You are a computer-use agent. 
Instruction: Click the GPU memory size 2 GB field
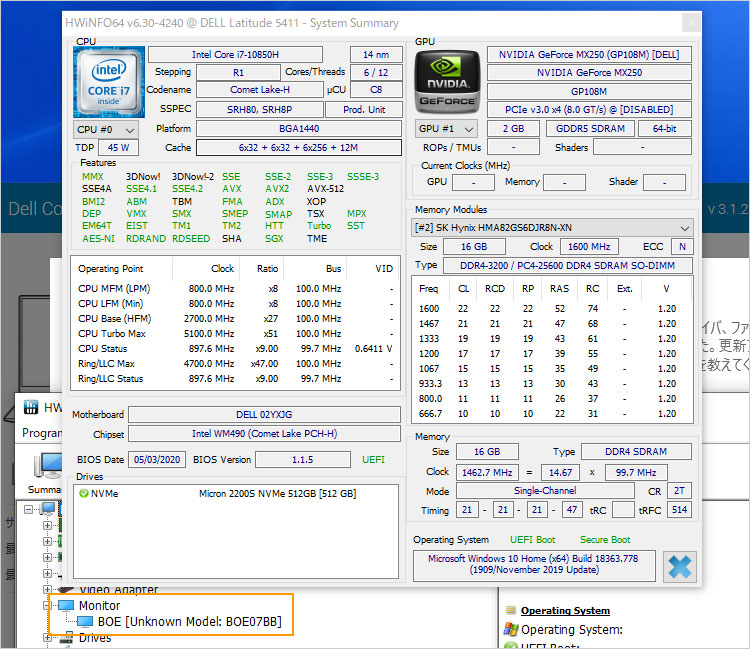(x=513, y=129)
